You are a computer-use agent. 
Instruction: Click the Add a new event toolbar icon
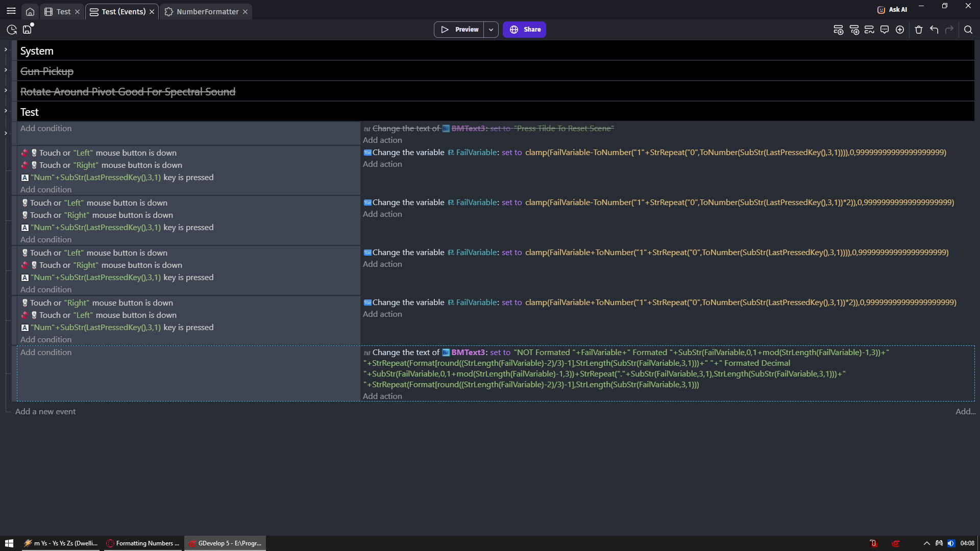pyautogui.click(x=838, y=30)
